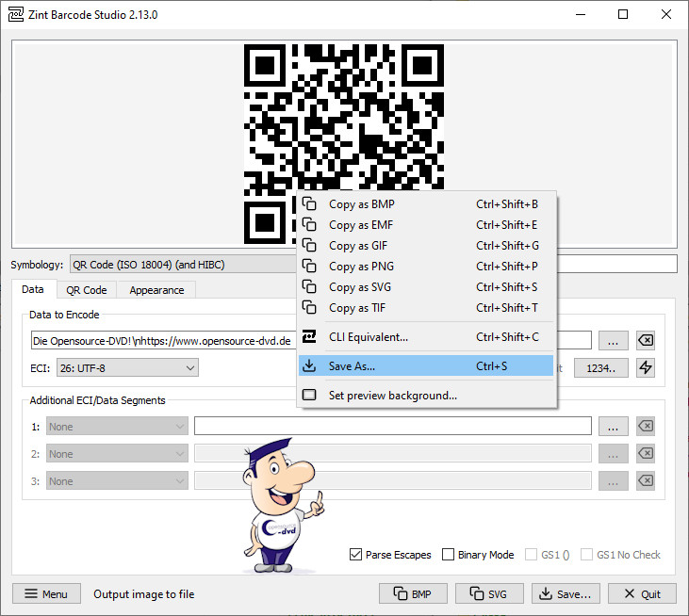Click the Menu button at bottom left
Screen dimensions: 689x616
pos(46,593)
